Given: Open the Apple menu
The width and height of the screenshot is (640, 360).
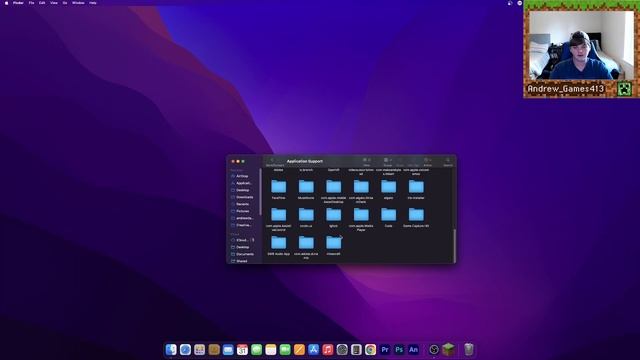Looking at the screenshot, I should click(7, 3).
